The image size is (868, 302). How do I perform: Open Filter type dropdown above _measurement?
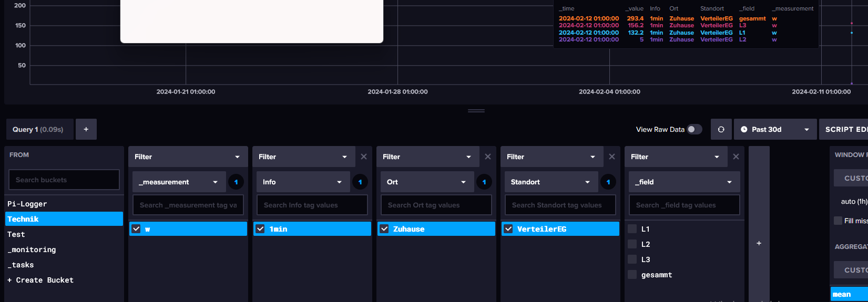[x=188, y=157]
